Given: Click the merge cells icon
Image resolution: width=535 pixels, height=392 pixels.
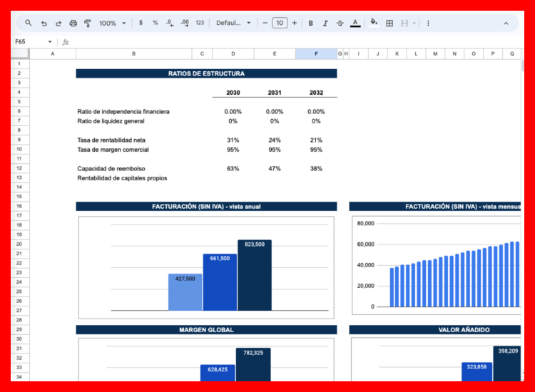Looking at the screenshot, I should [x=404, y=24].
